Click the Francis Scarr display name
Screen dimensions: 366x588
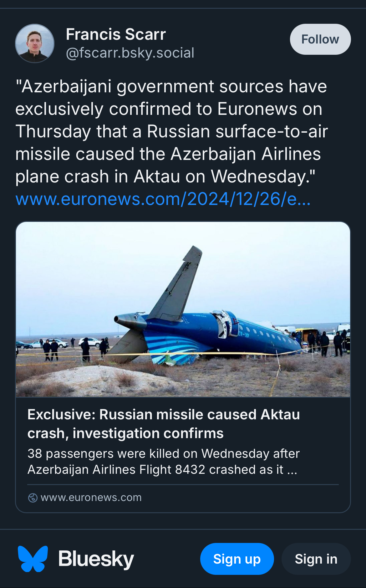[x=116, y=34]
